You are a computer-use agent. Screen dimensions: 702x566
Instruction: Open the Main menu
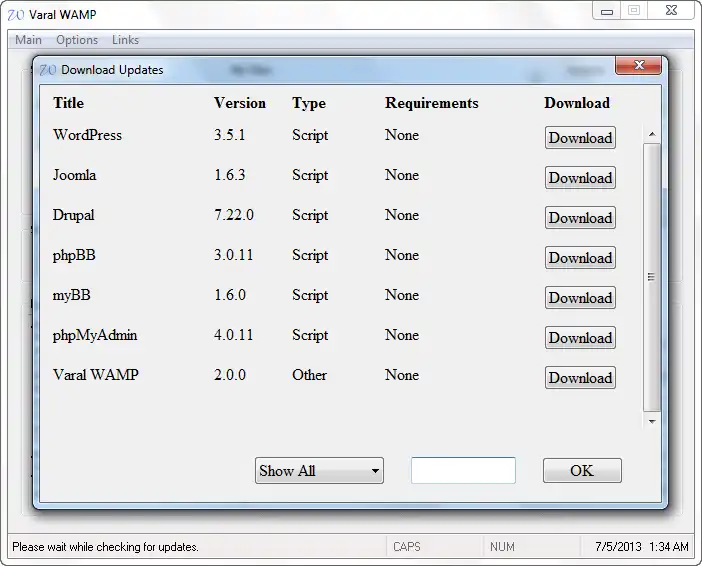coord(28,40)
